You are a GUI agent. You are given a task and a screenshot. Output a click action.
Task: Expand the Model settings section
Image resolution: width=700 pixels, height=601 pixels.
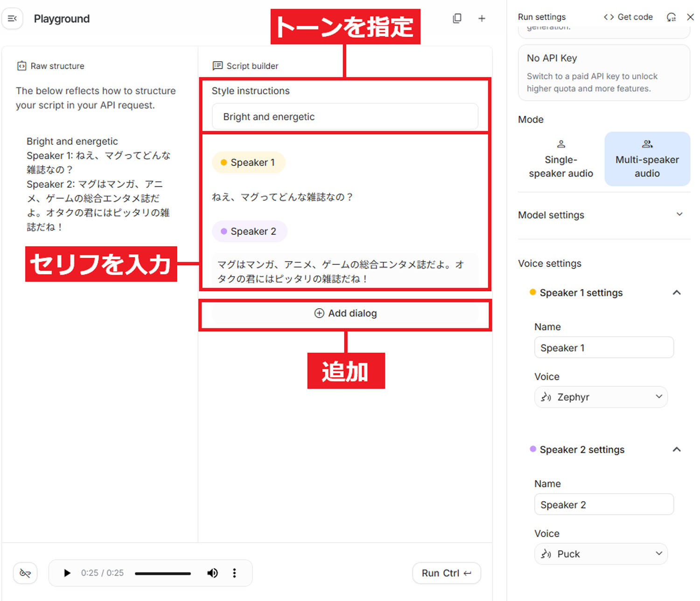coord(680,214)
